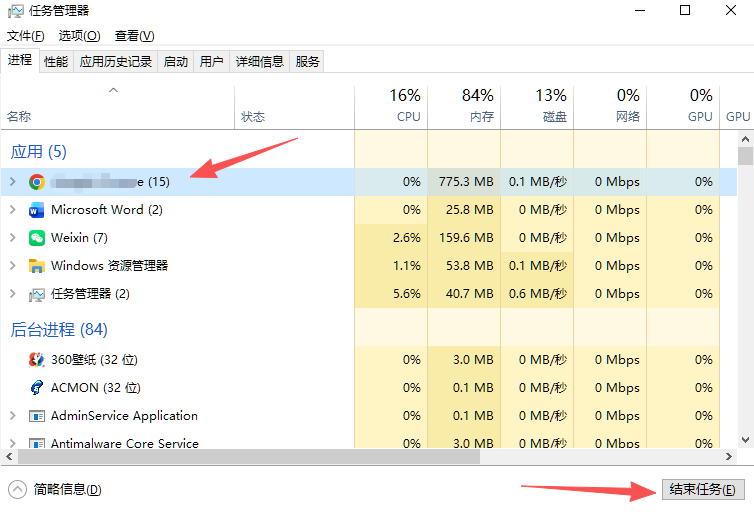Click the Task Manager title bar icon
Viewport: 754px width, 514px height.
[x=15, y=11]
